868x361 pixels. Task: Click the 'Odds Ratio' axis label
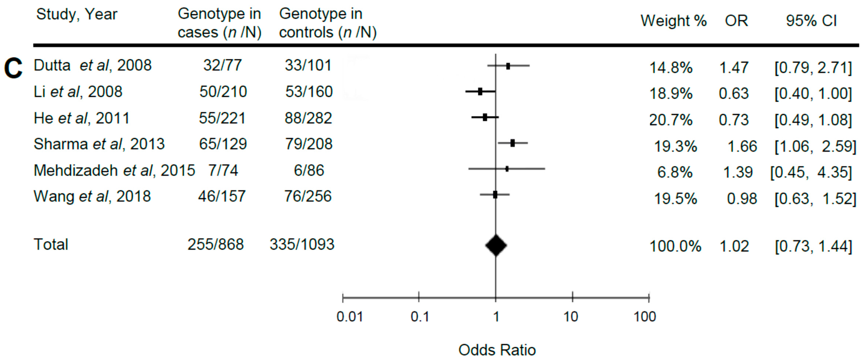tap(497, 350)
